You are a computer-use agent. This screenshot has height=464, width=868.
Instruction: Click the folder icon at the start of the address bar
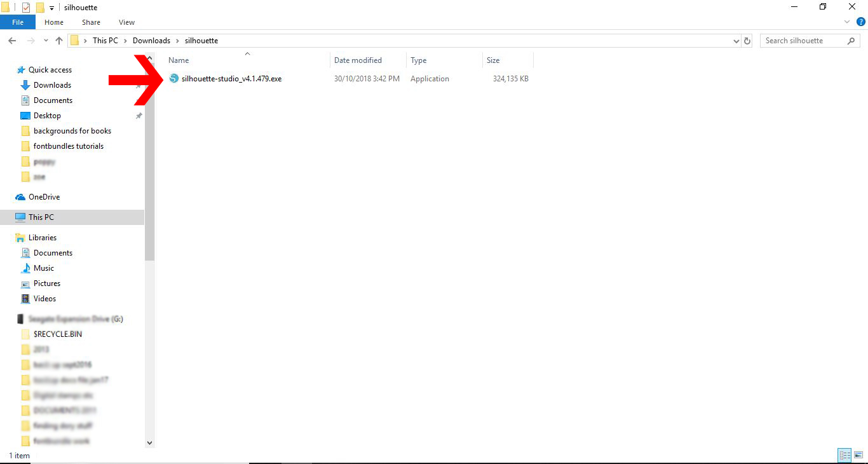[75, 41]
